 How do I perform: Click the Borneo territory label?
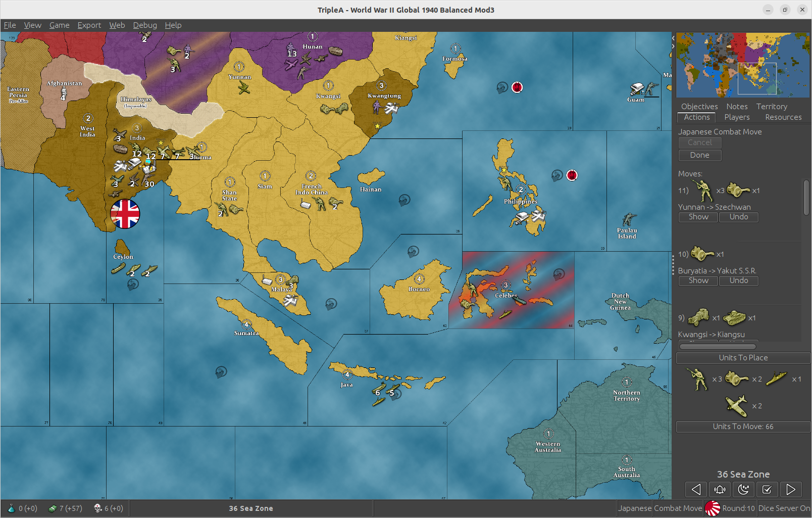pyautogui.click(x=419, y=290)
